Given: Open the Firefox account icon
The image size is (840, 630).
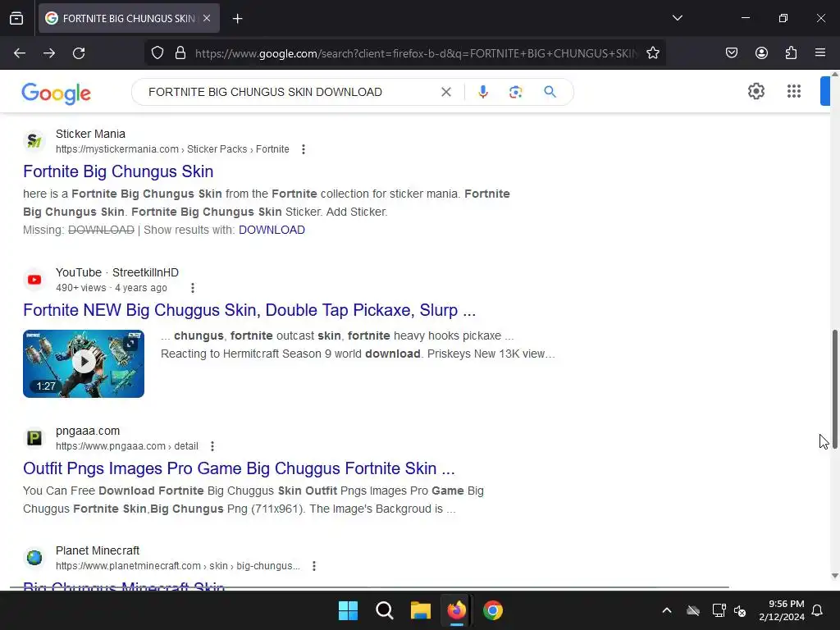Looking at the screenshot, I should pos(761,53).
